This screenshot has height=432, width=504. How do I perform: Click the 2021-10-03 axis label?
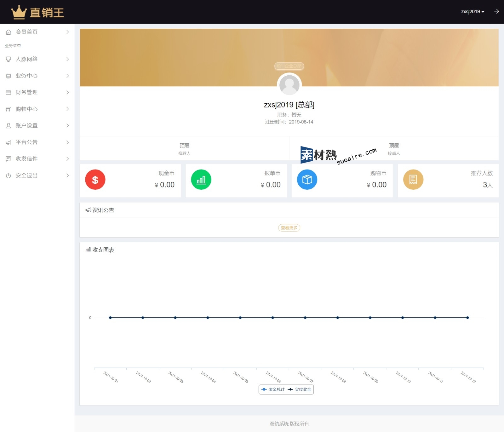176,377
